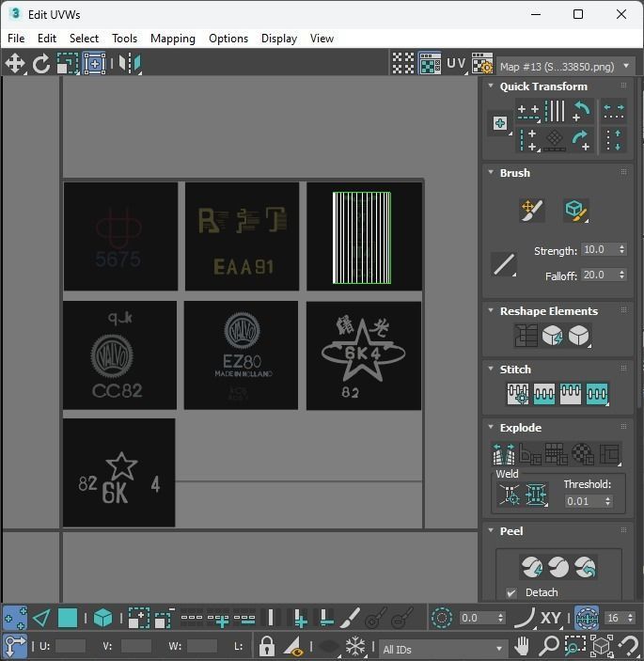The height and width of the screenshot is (661, 644).
Task: Select the Paint Move brush
Action: pos(532,210)
